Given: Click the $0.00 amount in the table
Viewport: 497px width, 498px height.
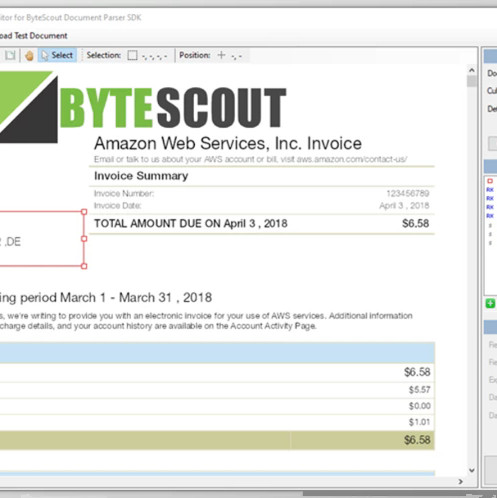Looking at the screenshot, I should coord(420,406).
